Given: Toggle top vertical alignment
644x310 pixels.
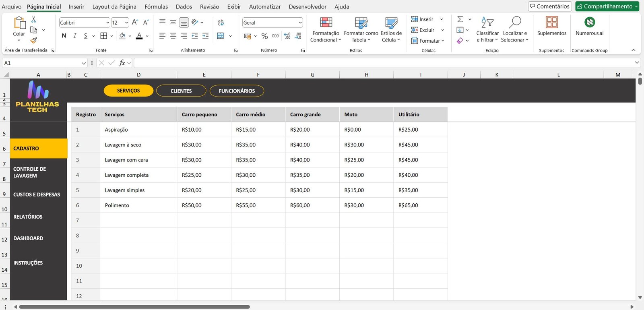Looking at the screenshot, I should (x=162, y=22).
